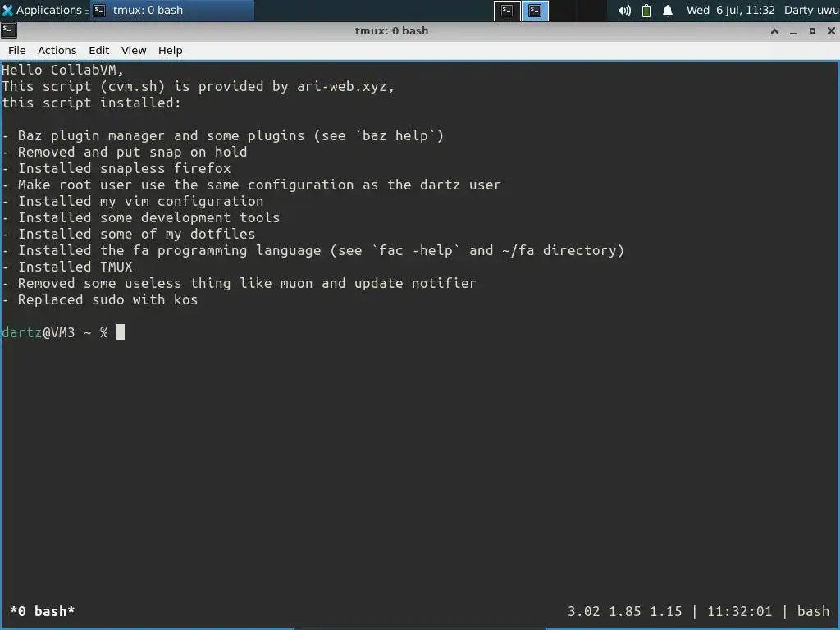Click the tmux status time 11:32:01
This screenshot has height=630, width=840.
[739, 611]
